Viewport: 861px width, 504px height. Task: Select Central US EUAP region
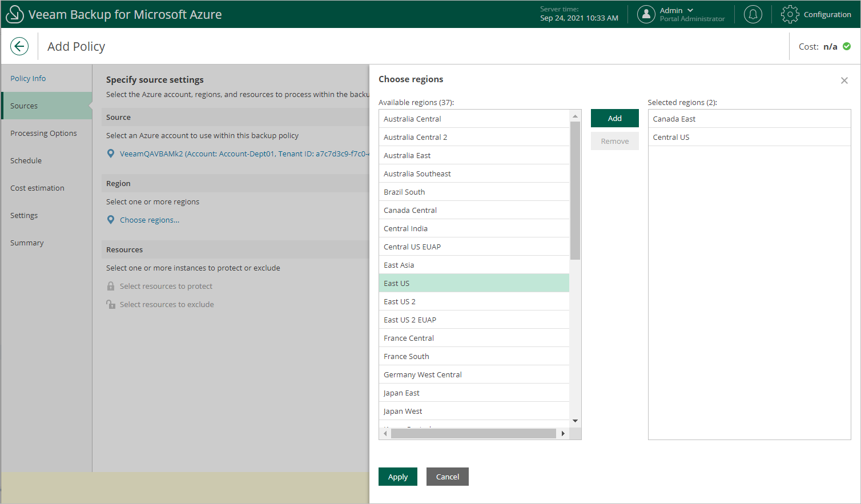(x=474, y=247)
